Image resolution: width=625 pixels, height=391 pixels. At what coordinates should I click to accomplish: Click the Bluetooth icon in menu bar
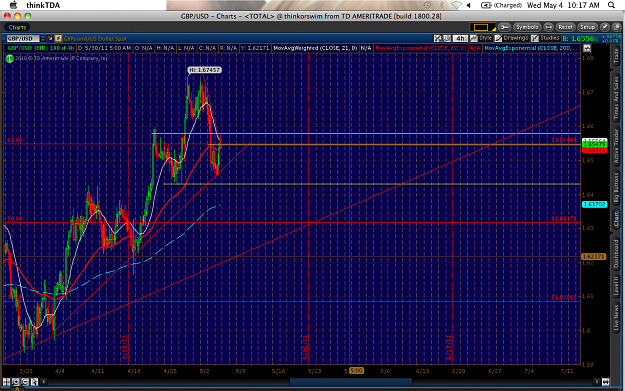point(442,5)
